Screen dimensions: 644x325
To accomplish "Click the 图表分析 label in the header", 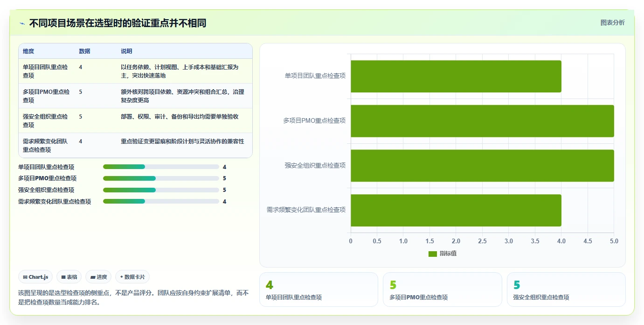I will click(612, 22).
